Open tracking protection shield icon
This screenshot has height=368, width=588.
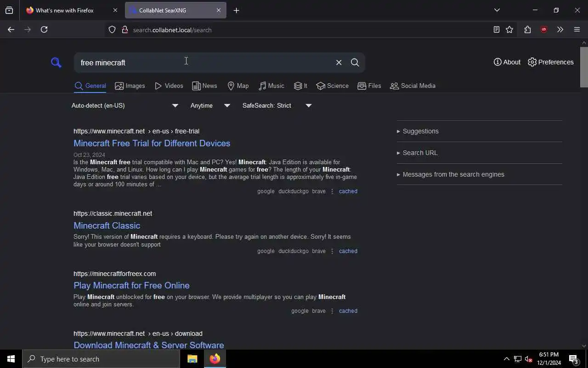pos(112,30)
